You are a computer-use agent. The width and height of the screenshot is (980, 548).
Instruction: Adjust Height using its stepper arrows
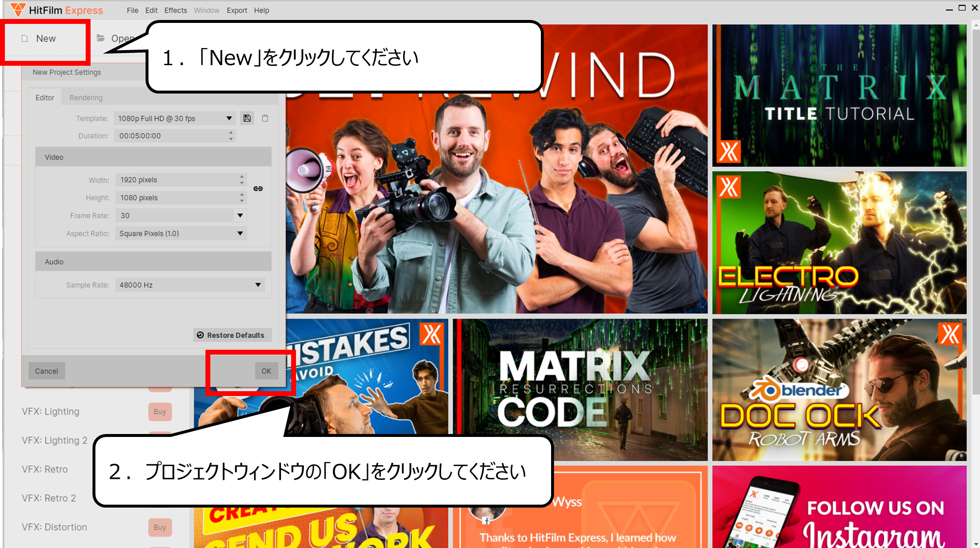242,198
